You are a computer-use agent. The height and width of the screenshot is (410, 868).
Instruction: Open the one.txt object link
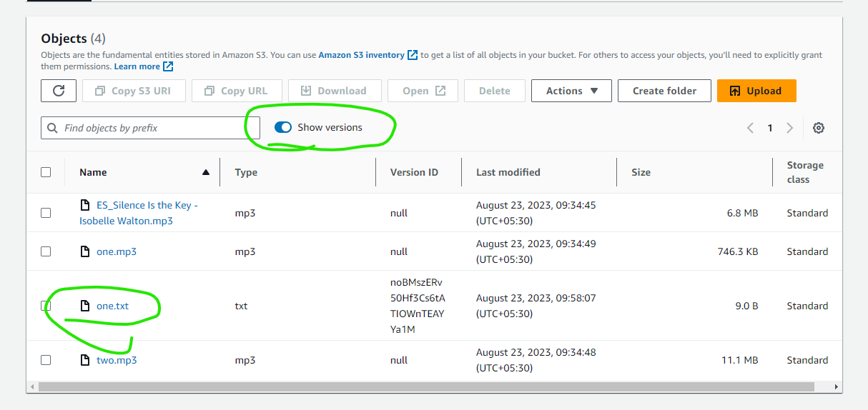coord(113,306)
